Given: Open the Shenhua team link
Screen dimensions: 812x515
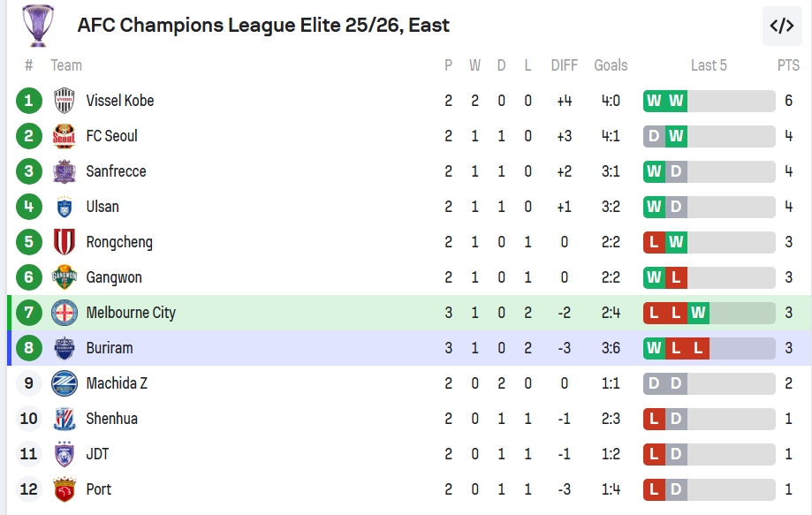Looking at the screenshot, I should [x=111, y=419].
